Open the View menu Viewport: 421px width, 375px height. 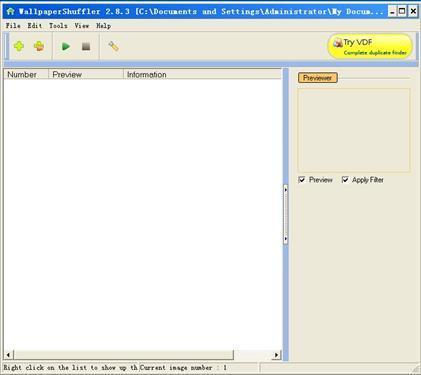pos(82,26)
